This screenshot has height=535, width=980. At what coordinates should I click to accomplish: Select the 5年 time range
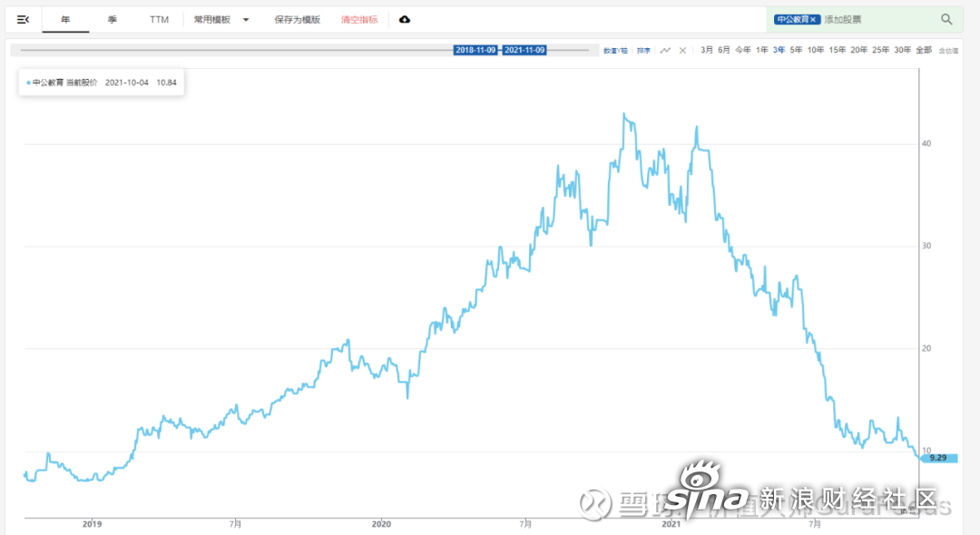796,50
